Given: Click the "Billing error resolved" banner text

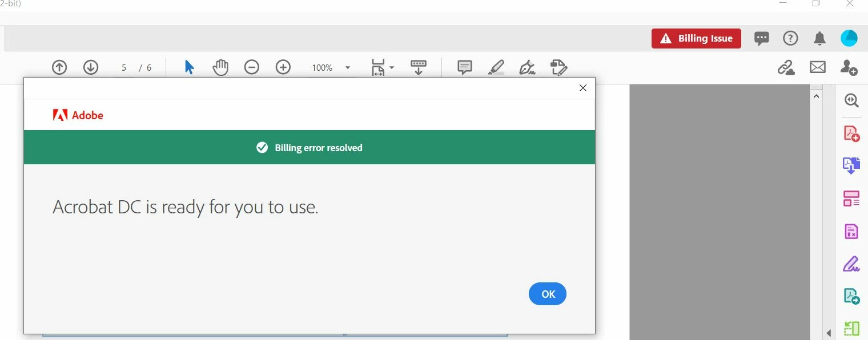Looking at the screenshot, I should pyautogui.click(x=319, y=148).
